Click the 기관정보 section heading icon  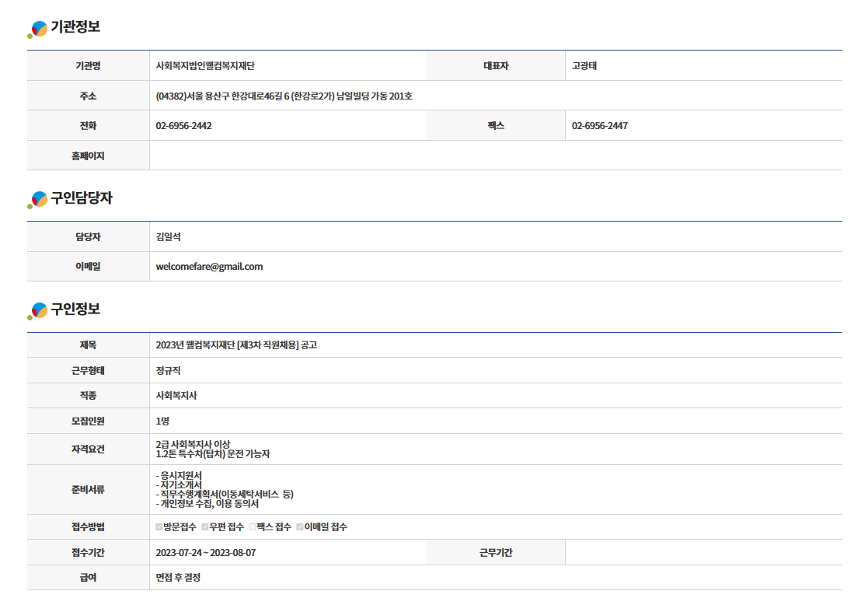pyautogui.click(x=37, y=29)
